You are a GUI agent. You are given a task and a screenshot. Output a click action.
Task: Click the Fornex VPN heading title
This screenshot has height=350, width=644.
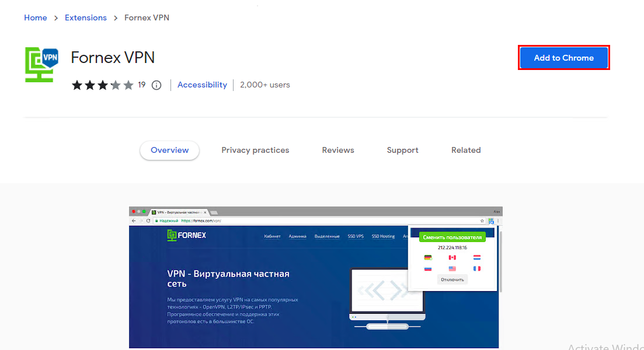point(113,57)
